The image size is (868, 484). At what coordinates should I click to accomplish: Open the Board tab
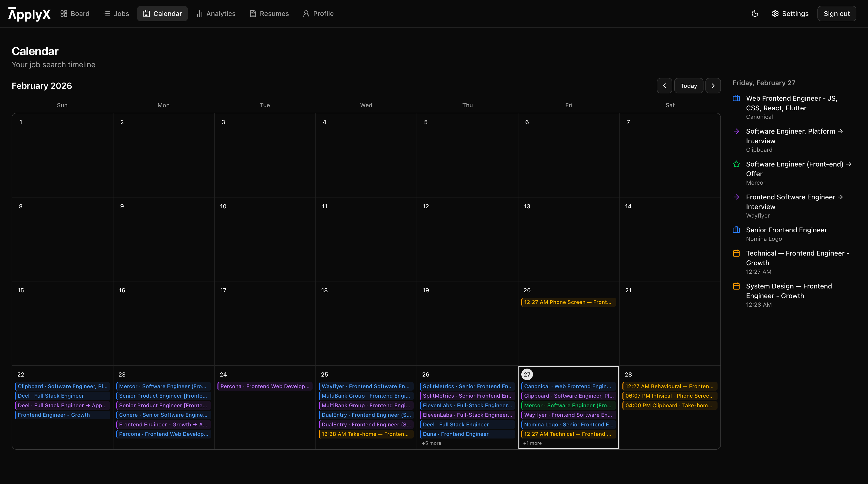tap(75, 14)
